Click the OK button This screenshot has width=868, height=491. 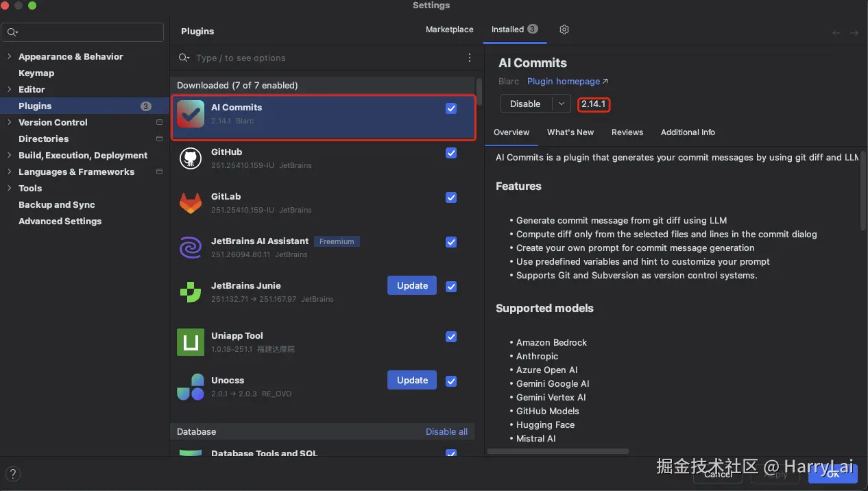tap(833, 473)
